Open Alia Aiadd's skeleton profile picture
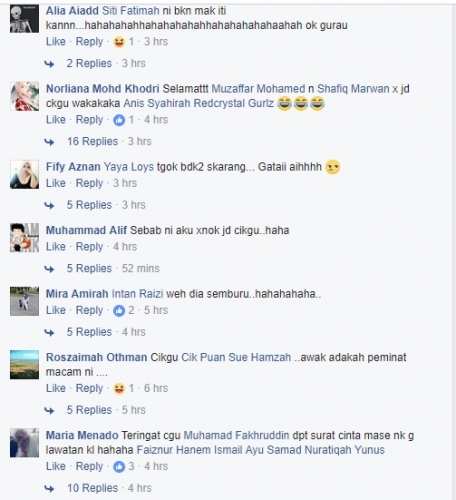 (24, 18)
